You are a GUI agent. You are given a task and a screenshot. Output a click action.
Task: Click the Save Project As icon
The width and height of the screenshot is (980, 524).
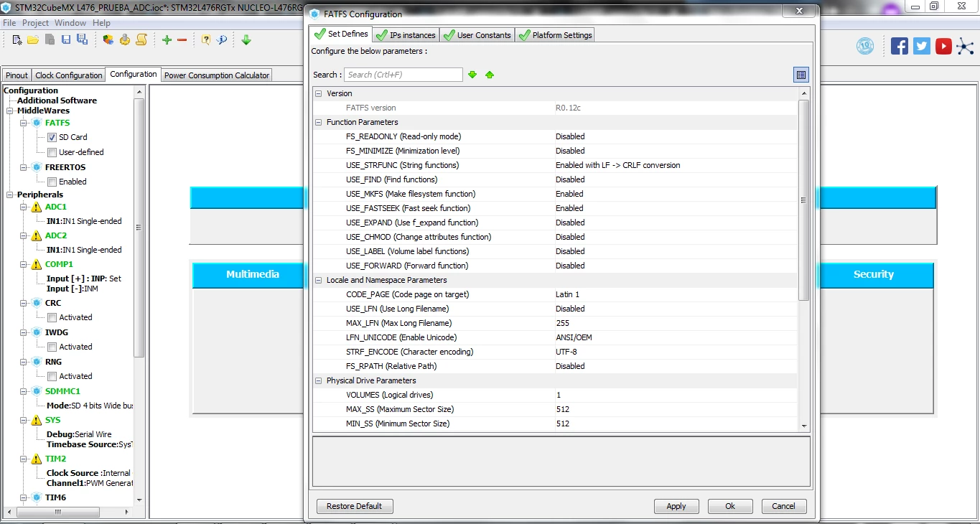pos(82,39)
